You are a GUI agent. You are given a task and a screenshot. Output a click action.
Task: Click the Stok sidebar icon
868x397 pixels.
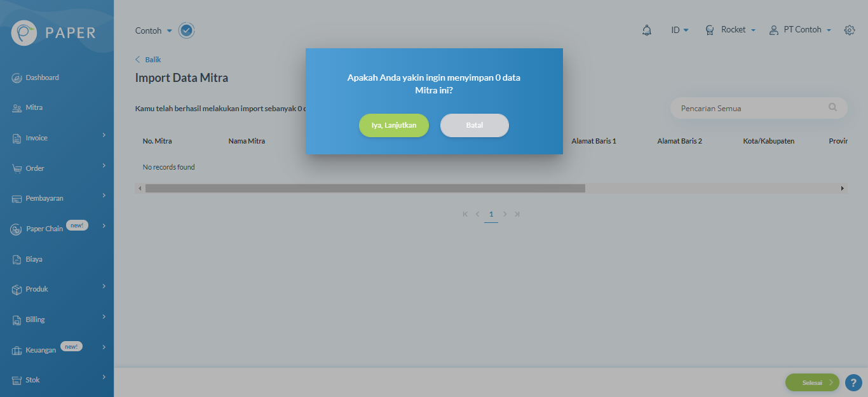pos(17,380)
